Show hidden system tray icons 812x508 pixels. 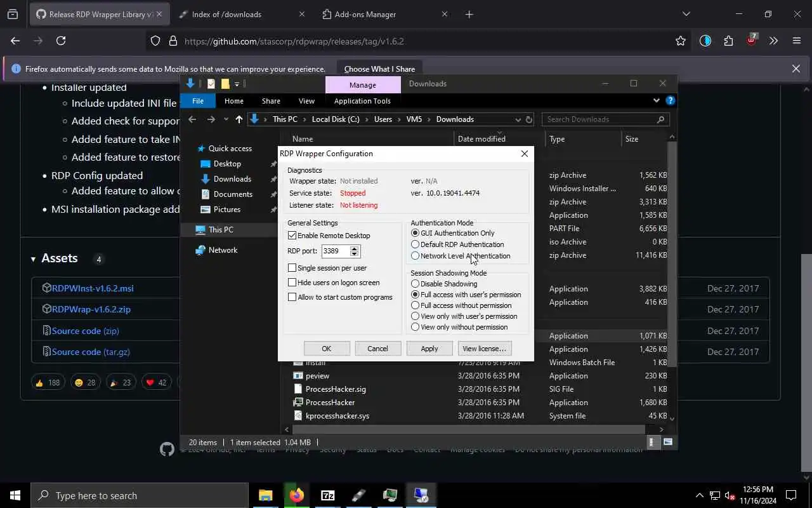coord(700,495)
